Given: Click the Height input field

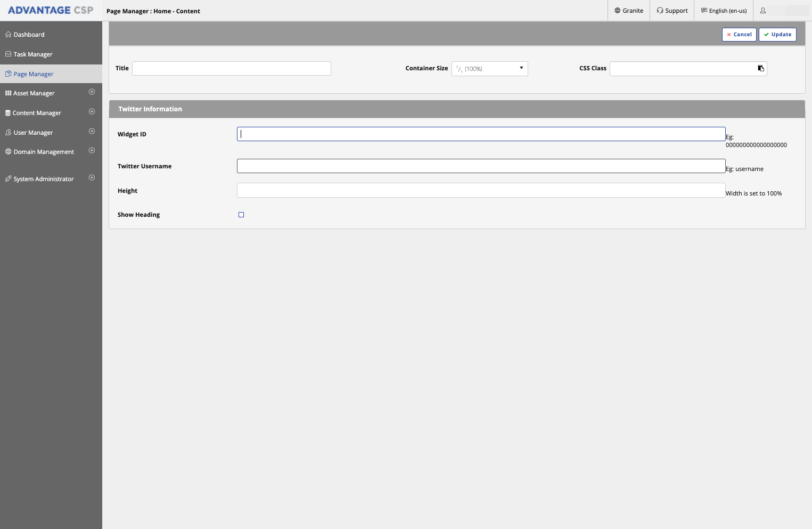Looking at the screenshot, I should click(x=481, y=190).
